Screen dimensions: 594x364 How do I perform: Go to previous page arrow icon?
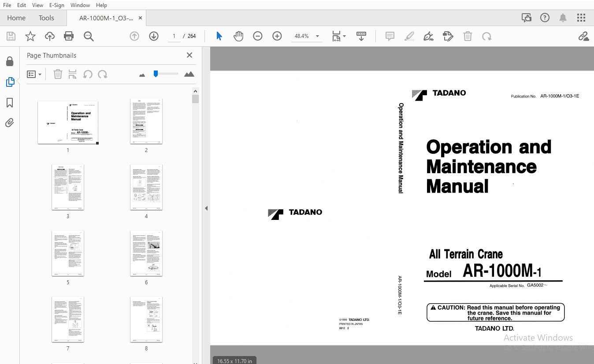(134, 36)
